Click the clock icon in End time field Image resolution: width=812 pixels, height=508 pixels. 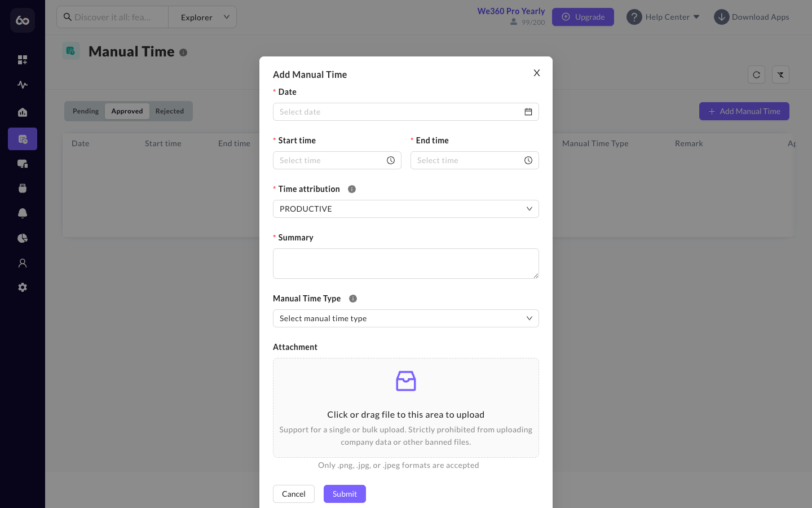[528, 160]
